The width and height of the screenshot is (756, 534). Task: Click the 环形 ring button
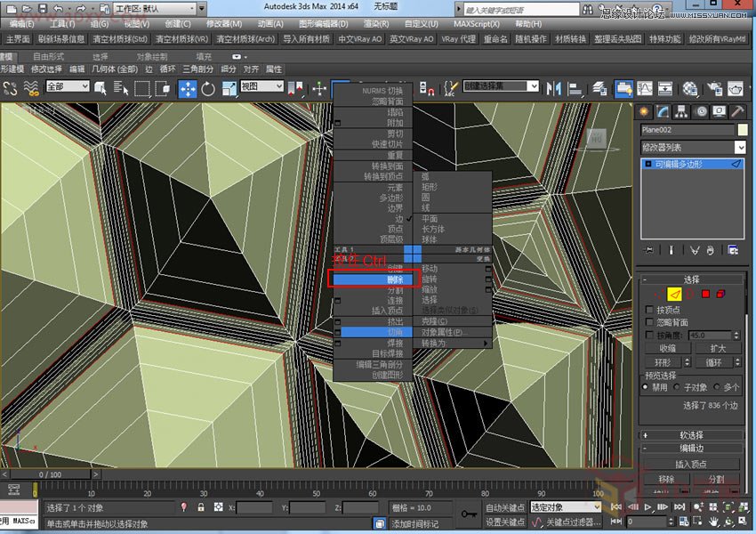664,362
